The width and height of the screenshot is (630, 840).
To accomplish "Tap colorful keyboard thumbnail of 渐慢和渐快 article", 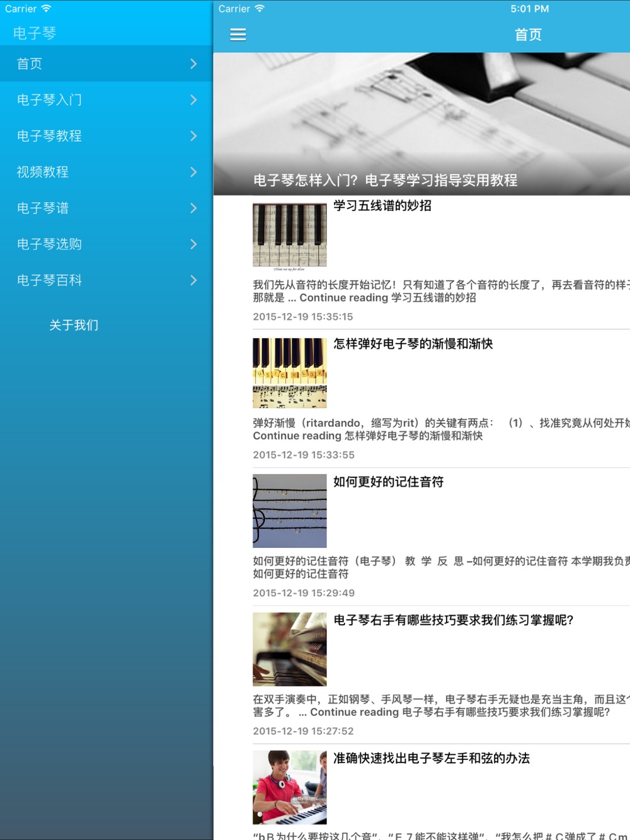I will point(290,373).
